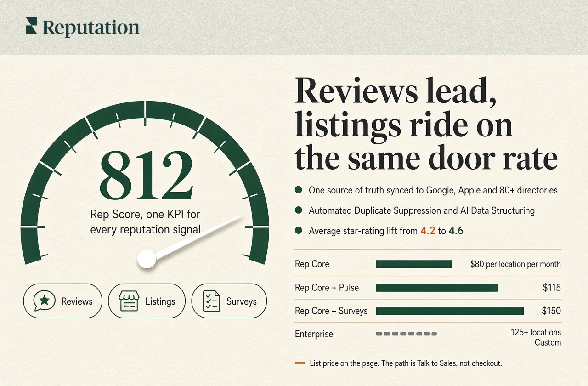Click the green bar for Rep Core
This screenshot has width=588, height=386.
(414, 264)
